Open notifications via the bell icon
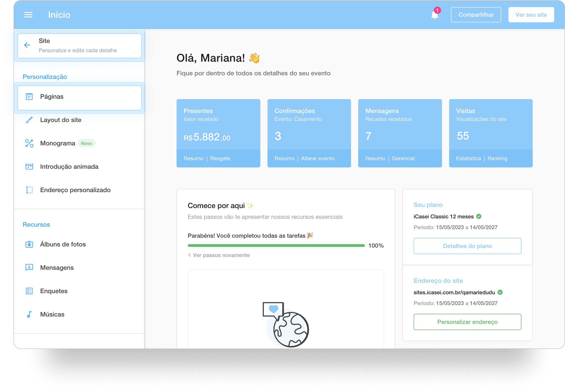Screen dimensions: 565x392 [x=434, y=15]
